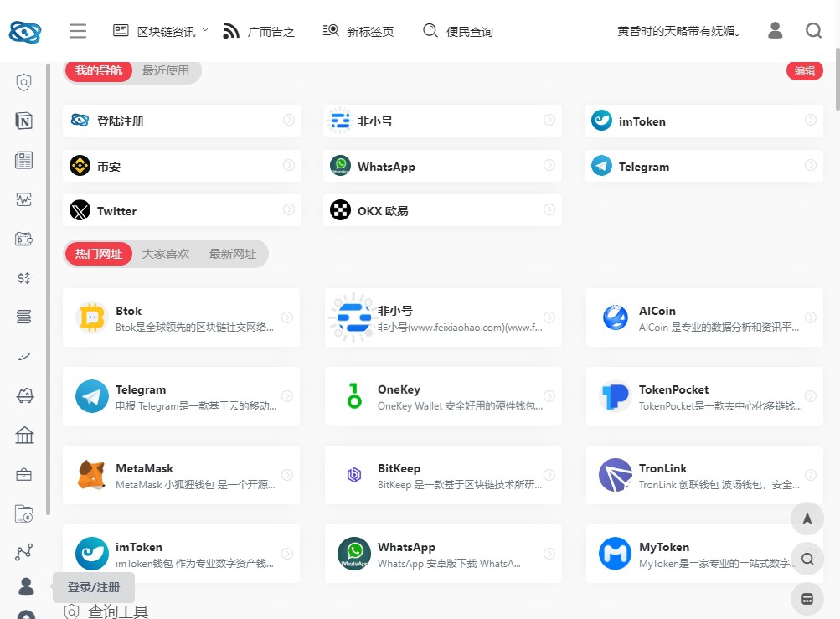
Task: Click the floating card-mode button at bottom
Action: [x=807, y=599]
